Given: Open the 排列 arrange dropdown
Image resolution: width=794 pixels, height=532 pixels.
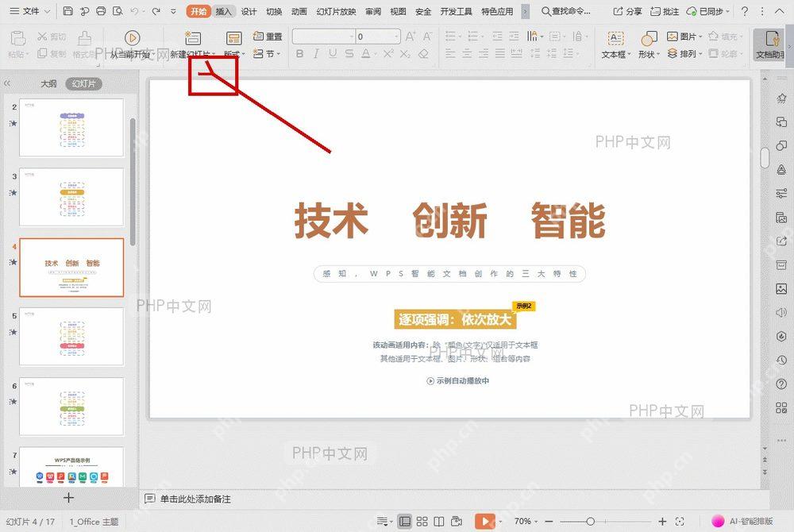Looking at the screenshot, I should click(684, 53).
